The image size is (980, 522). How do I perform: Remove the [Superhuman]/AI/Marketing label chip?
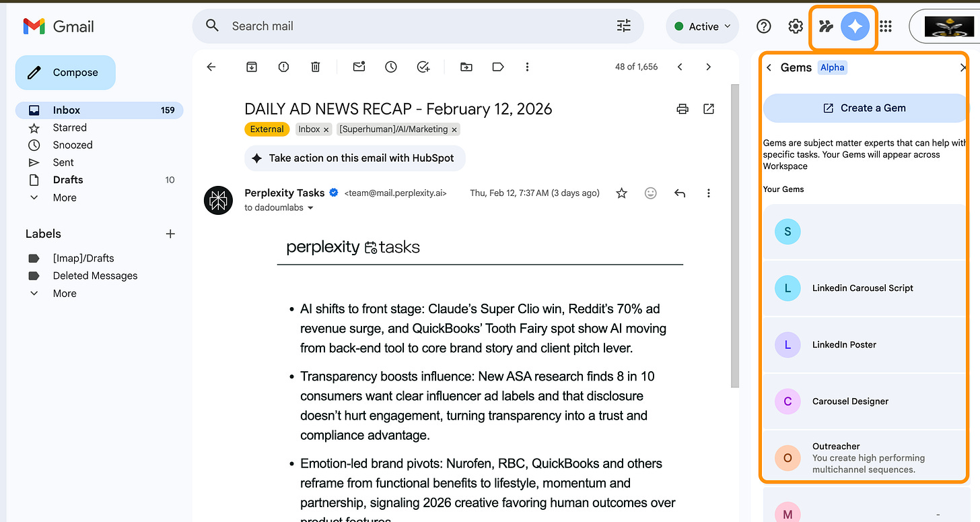[x=454, y=129]
